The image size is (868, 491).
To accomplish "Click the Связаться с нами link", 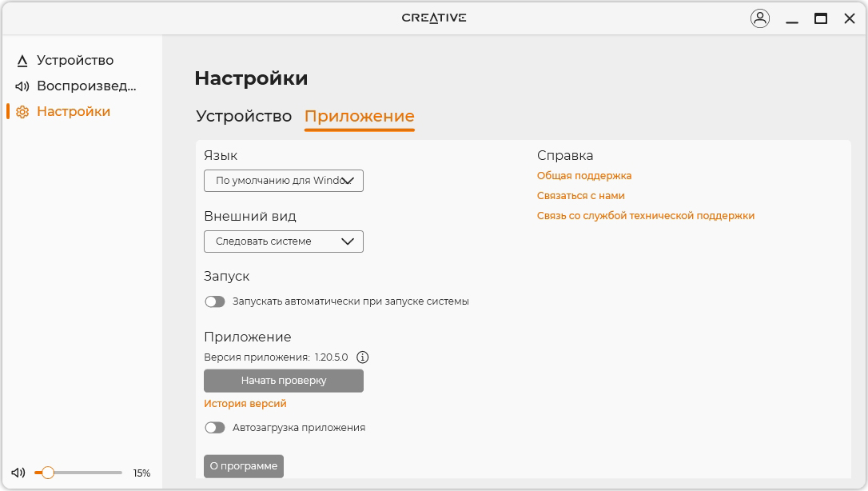I will [x=581, y=195].
